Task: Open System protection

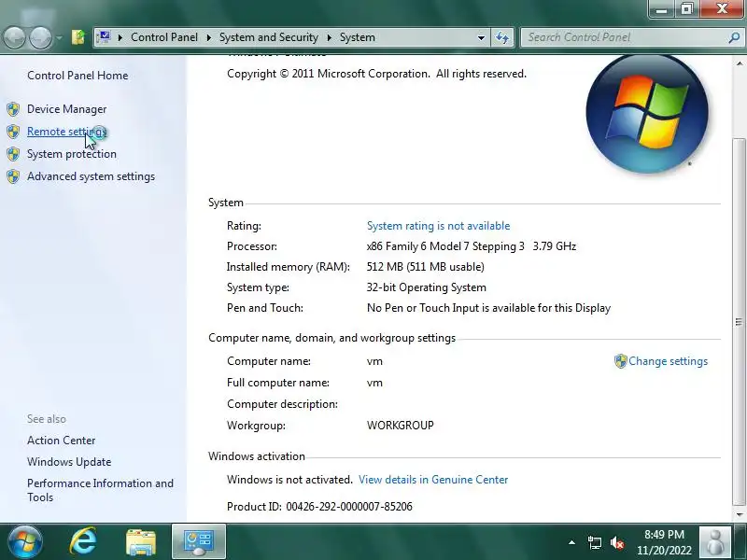Action: pyautogui.click(x=72, y=154)
